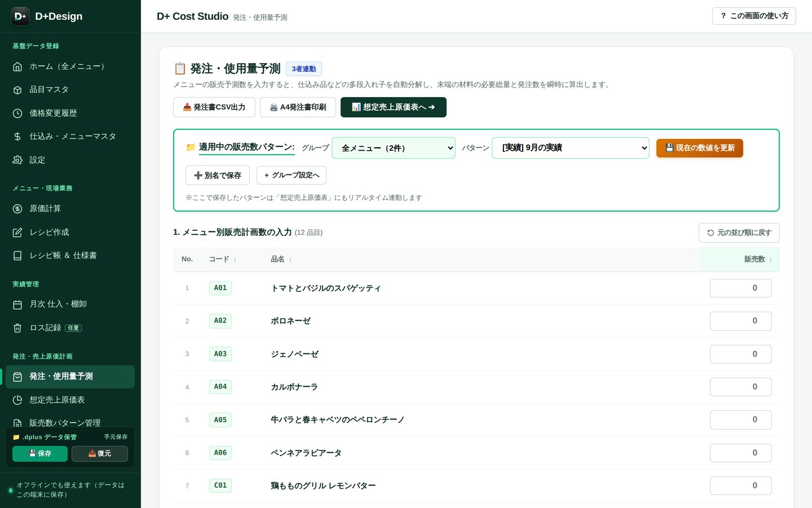Viewport: 812px width, 508px height.
Task: Click 販売数 field for カルボナーラ
Action: (741, 387)
